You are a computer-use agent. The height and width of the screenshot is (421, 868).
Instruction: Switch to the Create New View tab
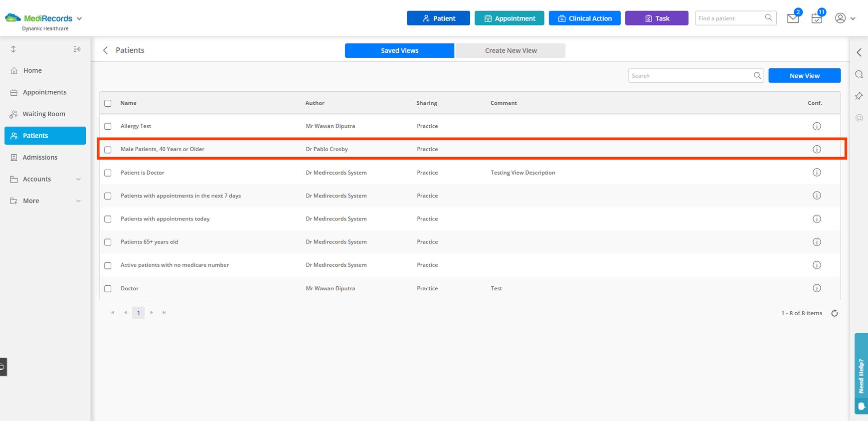click(x=511, y=50)
